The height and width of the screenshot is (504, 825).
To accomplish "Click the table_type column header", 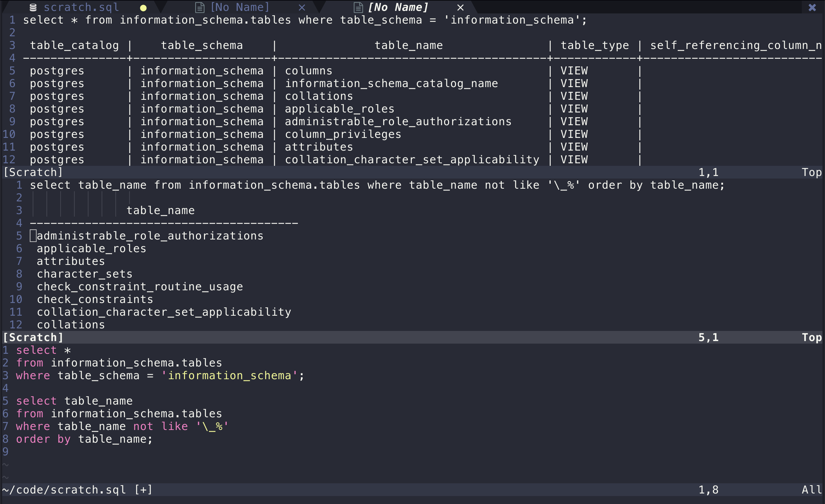I will pyautogui.click(x=595, y=45).
